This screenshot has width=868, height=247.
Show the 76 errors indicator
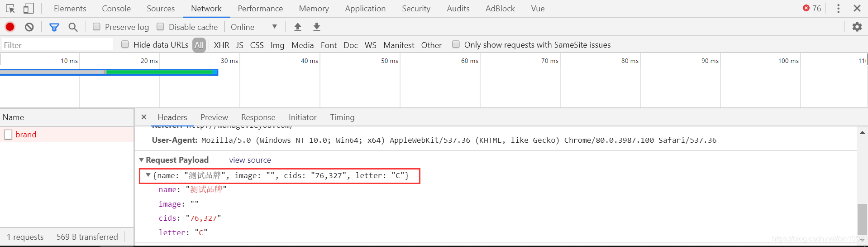pos(812,8)
